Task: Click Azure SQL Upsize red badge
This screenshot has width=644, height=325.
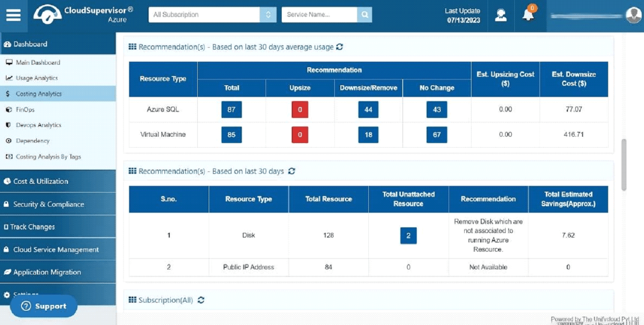Action: pos(300,110)
